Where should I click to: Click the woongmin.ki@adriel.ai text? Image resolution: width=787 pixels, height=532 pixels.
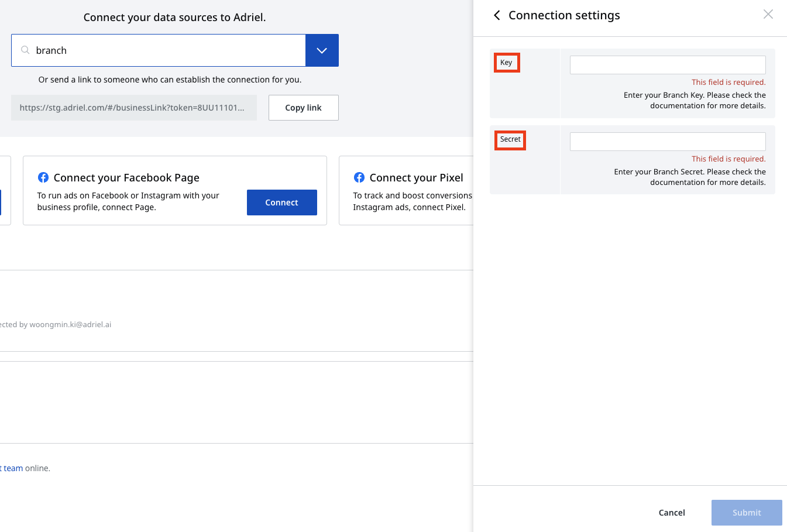70,324
